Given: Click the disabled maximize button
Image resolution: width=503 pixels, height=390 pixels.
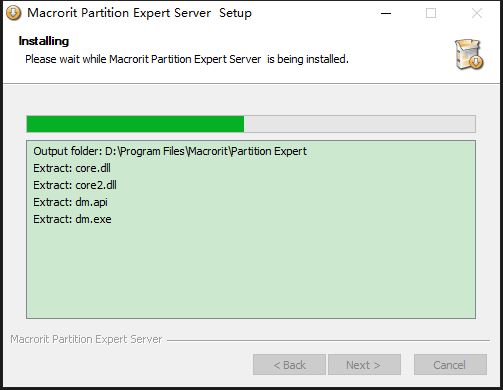Looking at the screenshot, I should pos(431,13).
